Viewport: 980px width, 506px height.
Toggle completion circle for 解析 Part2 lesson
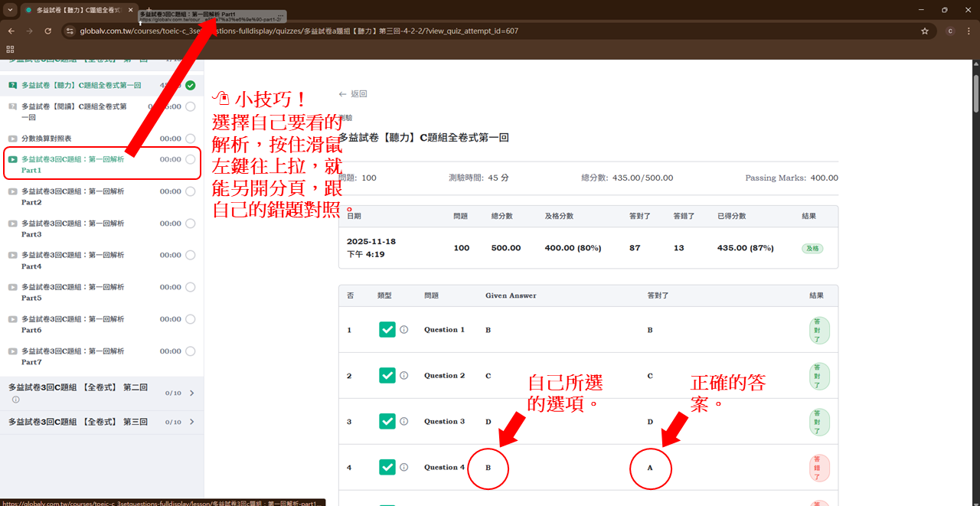click(190, 191)
